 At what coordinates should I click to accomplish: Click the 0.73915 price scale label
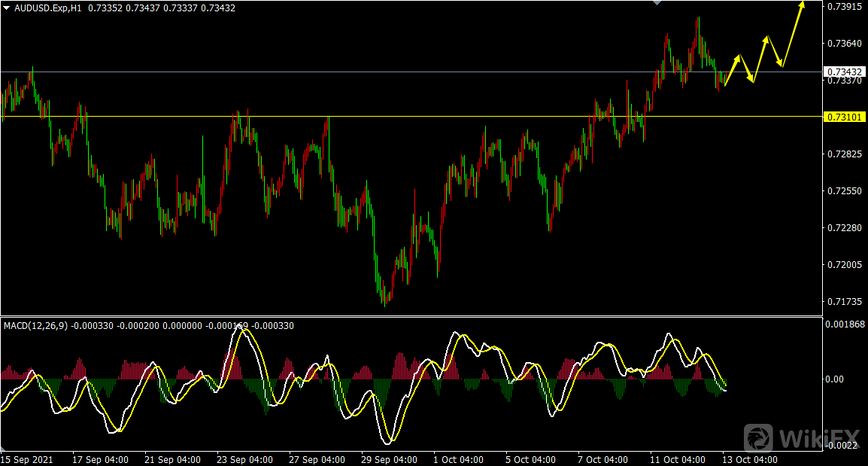click(x=844, y=7)
